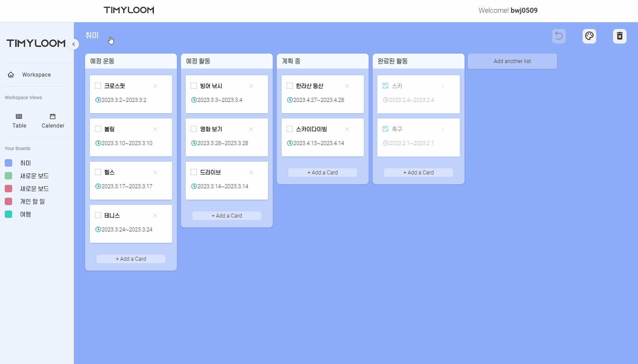The width and height of the screenshot is (638, 364).
Task: Click the delete board trash icon
Action: click(x=620, y=36)
